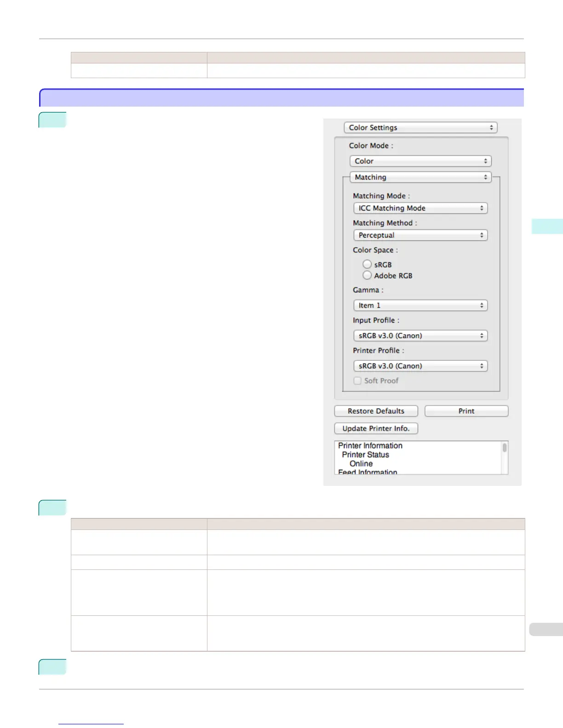563x728 pixels.
Task: Select Online entry in printer information
Action: tap(361, 464)
